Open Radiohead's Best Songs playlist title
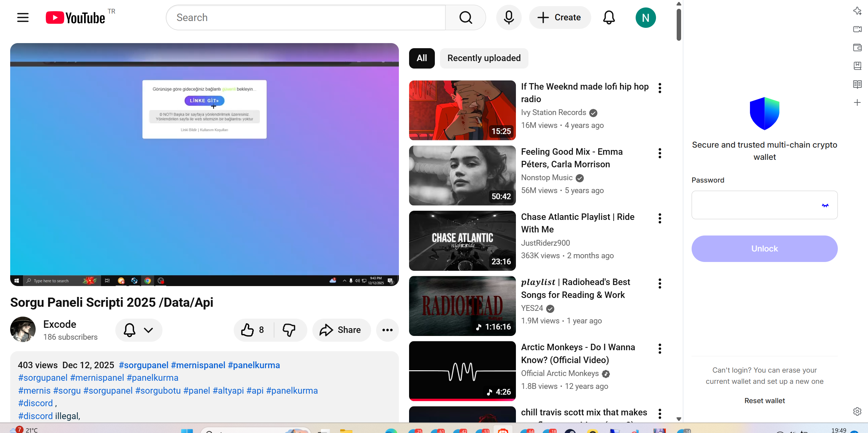The height and width of the screenshot is (433, 868). 575,288
